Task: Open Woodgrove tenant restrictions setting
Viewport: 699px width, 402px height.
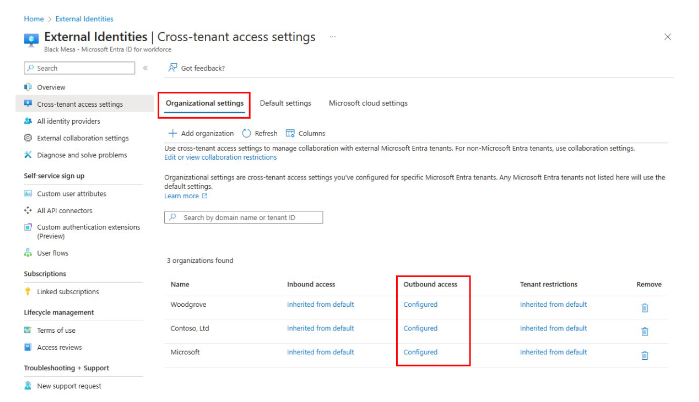Action: [x=553, y=304]
